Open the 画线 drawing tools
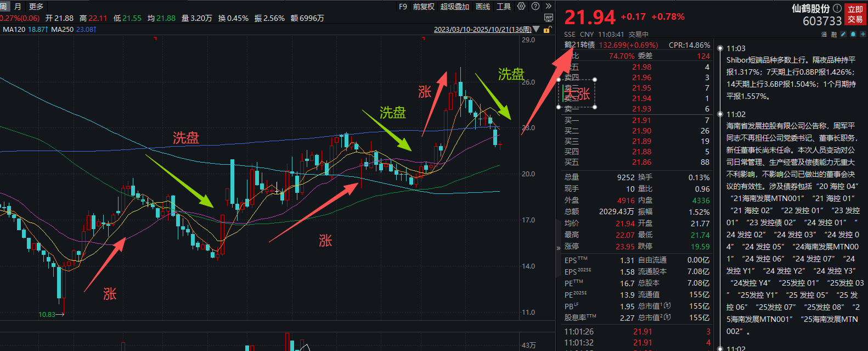Screen dimensions: 868x351 click(483, 7)
